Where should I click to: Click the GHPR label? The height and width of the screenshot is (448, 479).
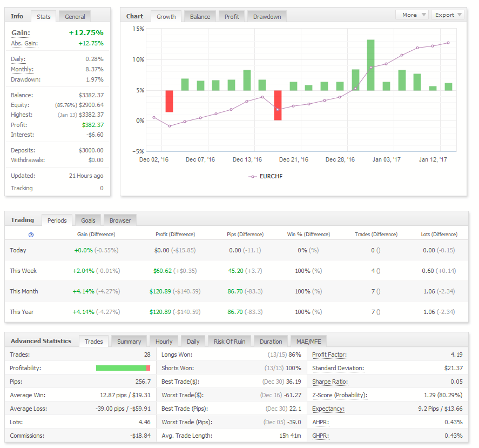[320, 436]
